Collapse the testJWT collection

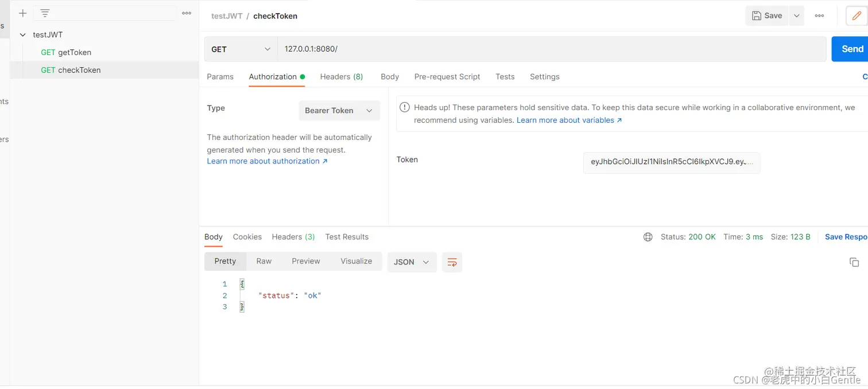(x=23, y=35)
